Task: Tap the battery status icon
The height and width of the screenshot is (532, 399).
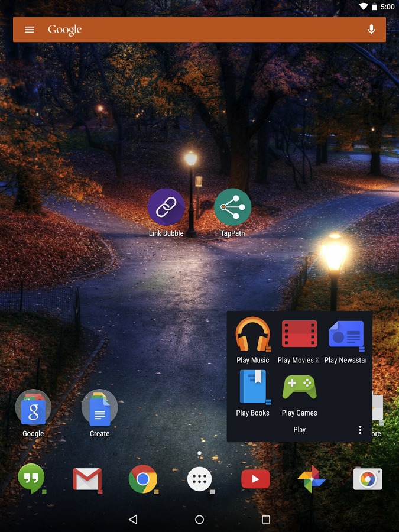Action: click(x=374, y=7)
